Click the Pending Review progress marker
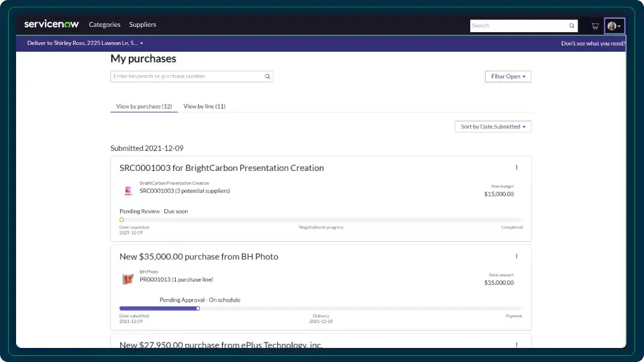 click(x=121, y=220)
